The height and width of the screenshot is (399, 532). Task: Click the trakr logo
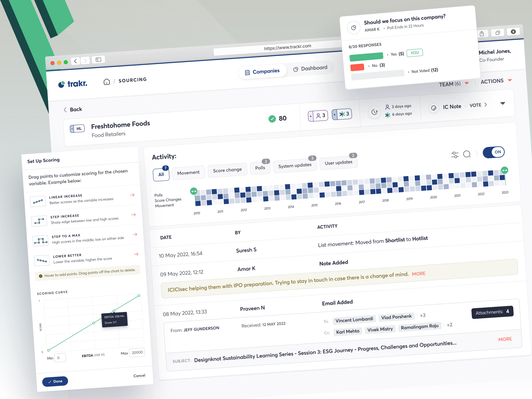click(73, 84)
